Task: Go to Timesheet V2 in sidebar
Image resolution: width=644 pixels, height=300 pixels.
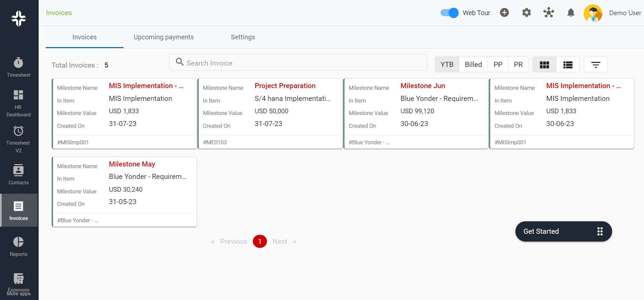Action: tap(18, 139)
